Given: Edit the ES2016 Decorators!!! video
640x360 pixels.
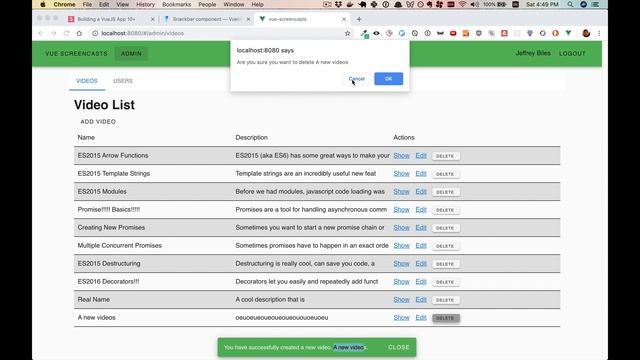Looking at the screenshot, I should pos(421,281).
